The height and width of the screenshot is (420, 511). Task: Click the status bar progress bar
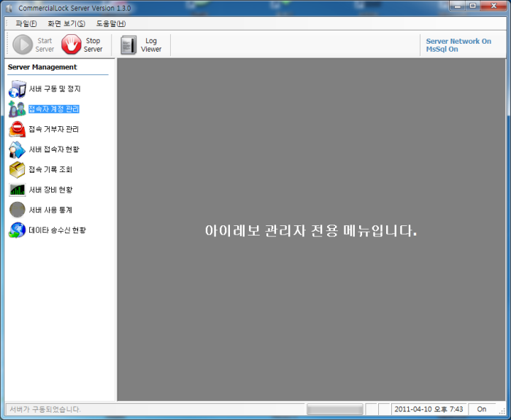coord(335,409)
